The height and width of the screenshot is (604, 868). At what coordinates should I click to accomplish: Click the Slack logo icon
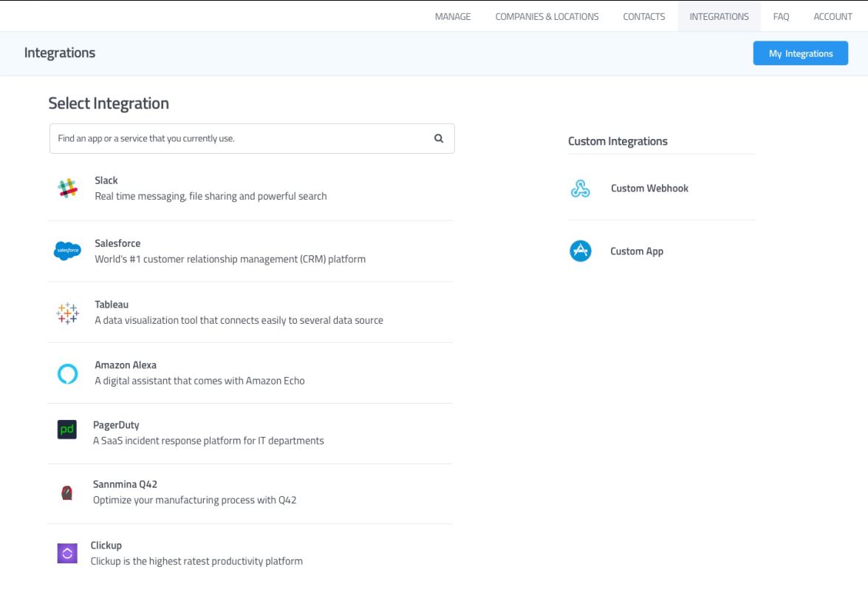[67, 189]
